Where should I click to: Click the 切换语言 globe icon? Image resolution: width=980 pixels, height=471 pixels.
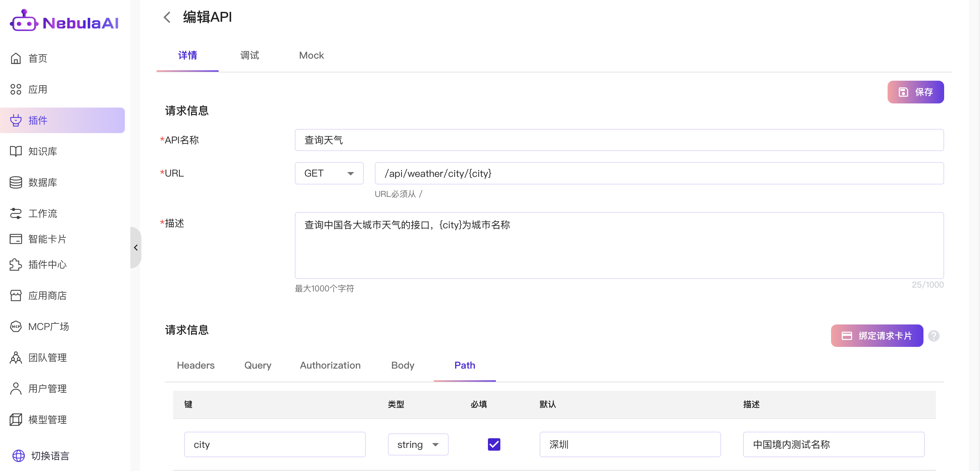click(x=18, y=456)
